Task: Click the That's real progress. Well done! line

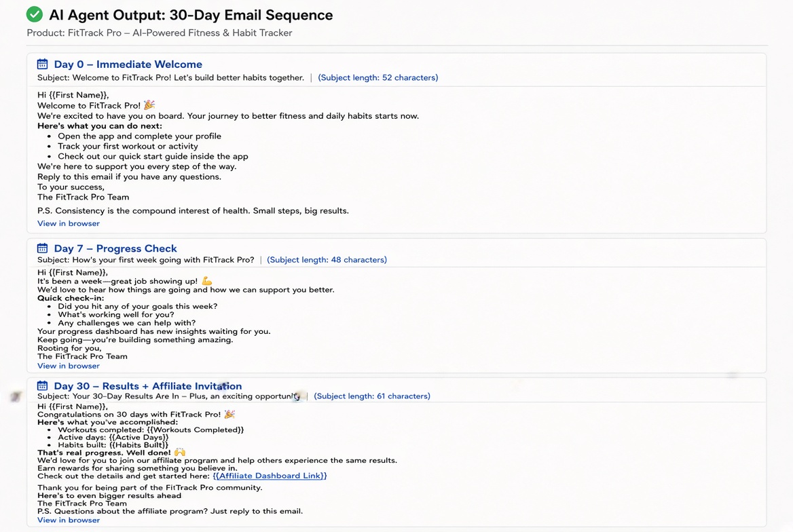Action: click(x=104, y=453)
